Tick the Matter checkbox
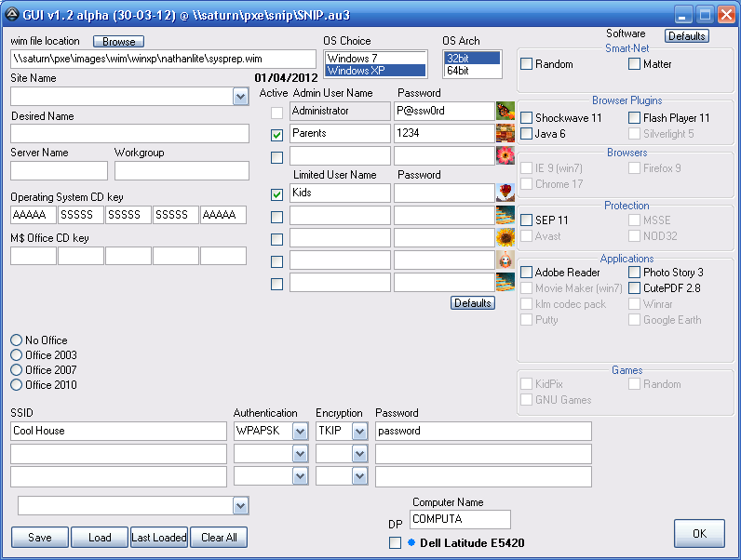Image resolution: width=741 pixels, height=560 pixels. (x=634, y=64)
